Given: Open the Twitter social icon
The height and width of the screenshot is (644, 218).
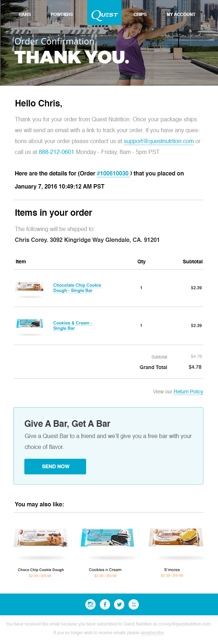Looking at the screenshot, I should [119, 604].
